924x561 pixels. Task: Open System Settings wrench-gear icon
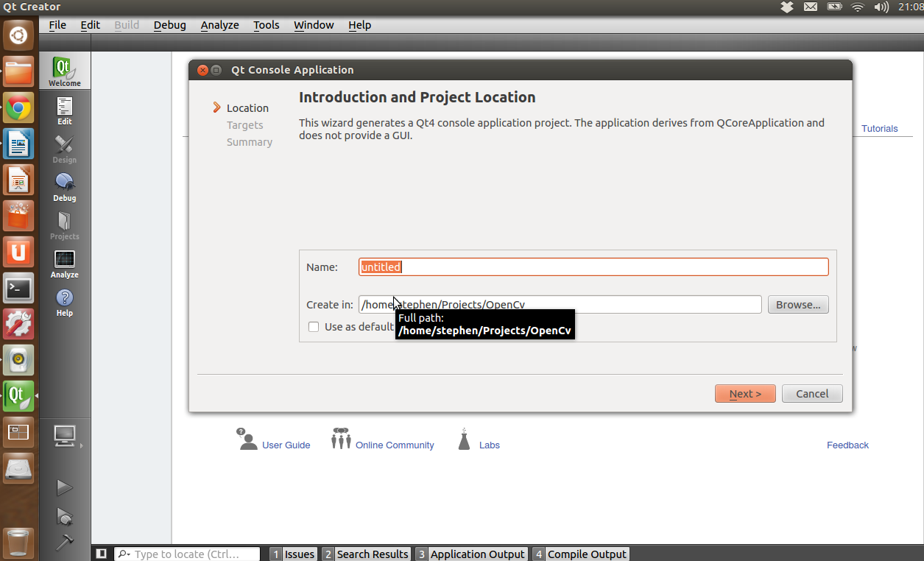(18, 324)
